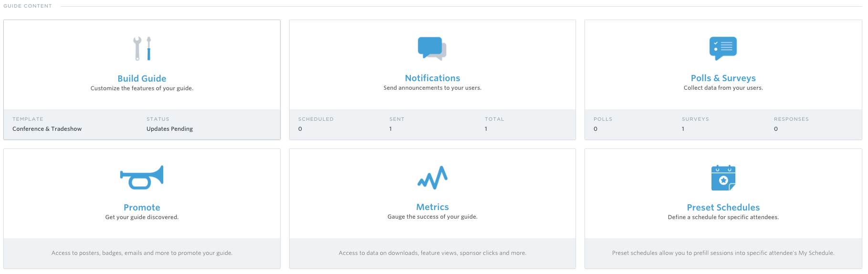Click the Scheduled notifications count
This screenshot has width=868, height=274.
point(300,129)
